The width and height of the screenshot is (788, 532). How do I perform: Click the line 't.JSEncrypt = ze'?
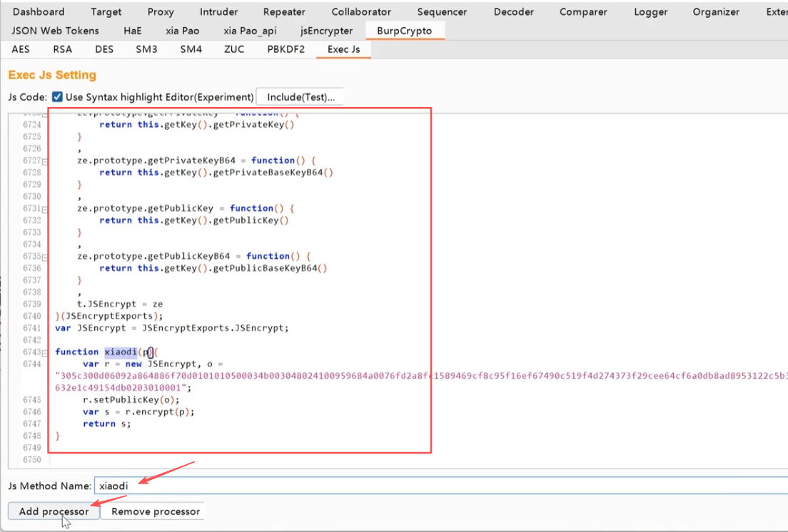point(120,304)
